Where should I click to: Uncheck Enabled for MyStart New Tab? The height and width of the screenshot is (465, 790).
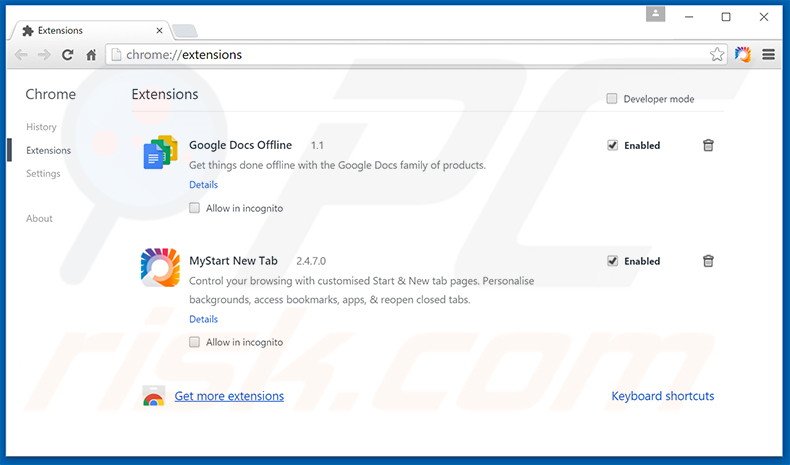pos(612,261)
